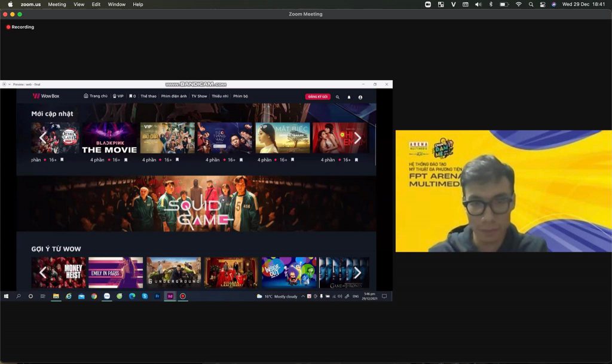Open the Meeting menu
The height and width of the screenshot is (364, 612).
click(x=57, y=4)
